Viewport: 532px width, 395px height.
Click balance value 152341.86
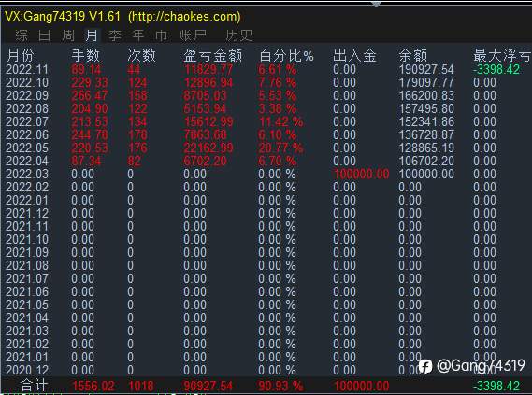426,121
